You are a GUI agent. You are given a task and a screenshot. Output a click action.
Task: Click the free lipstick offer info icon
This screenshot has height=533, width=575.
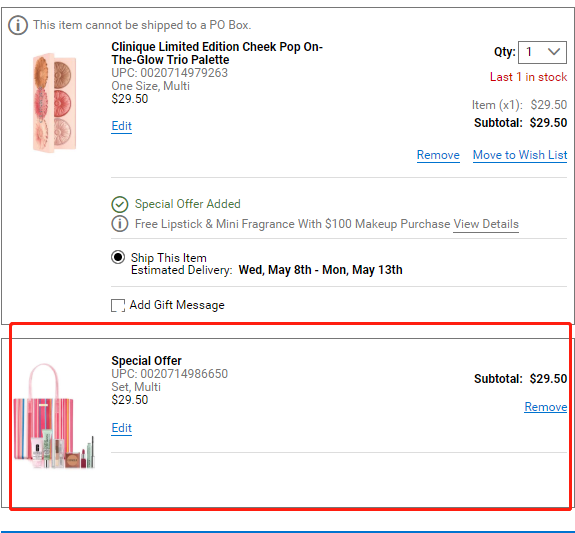tap(120, 224)
